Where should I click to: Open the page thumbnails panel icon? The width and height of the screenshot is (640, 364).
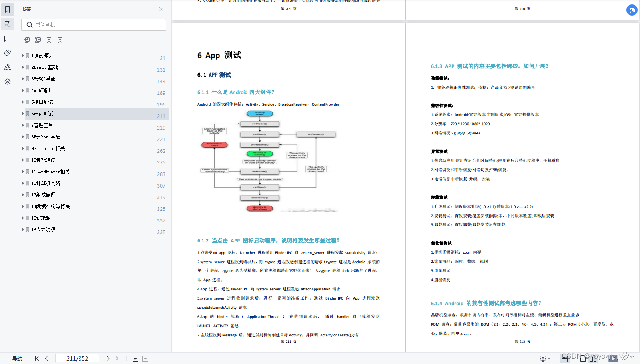8,24
